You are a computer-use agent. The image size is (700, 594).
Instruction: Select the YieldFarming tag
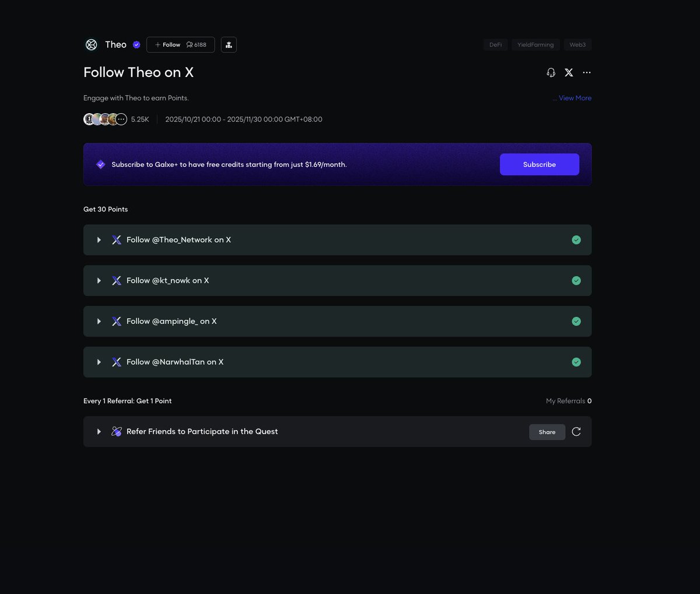tap(535, 45)
